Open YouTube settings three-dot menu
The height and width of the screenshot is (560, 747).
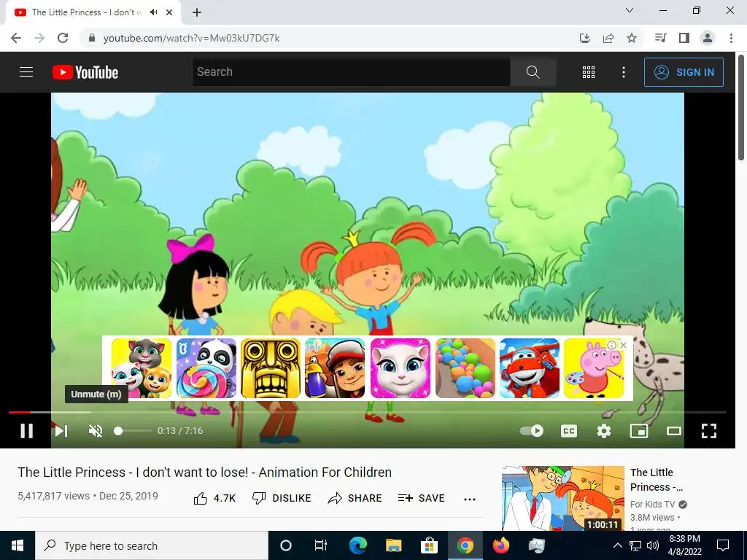click(624, 72)
